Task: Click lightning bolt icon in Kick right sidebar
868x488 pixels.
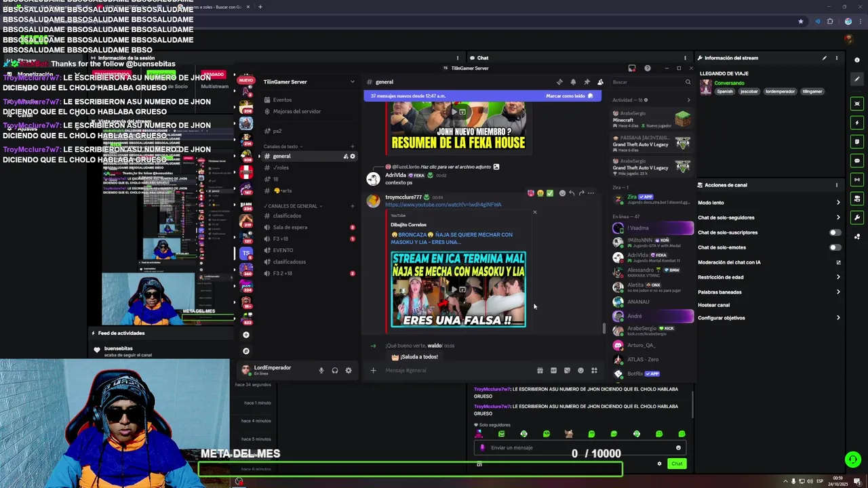Action: tap(857, 123)
